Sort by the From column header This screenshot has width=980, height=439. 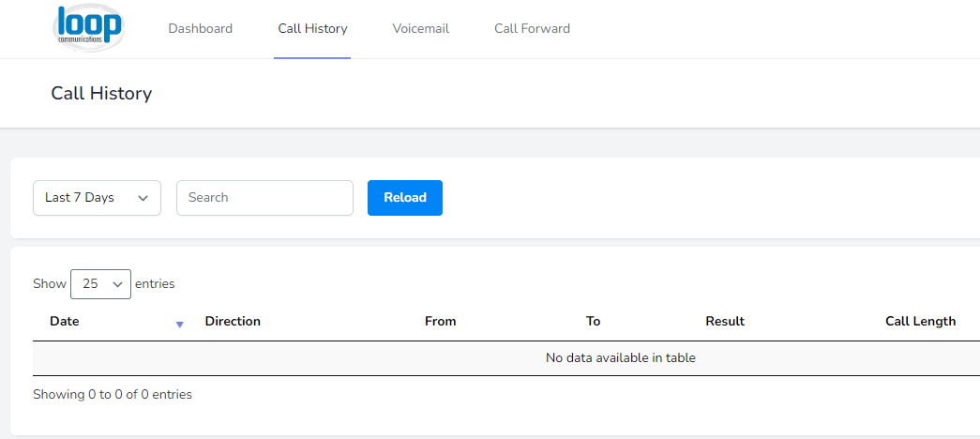point(441,322)
